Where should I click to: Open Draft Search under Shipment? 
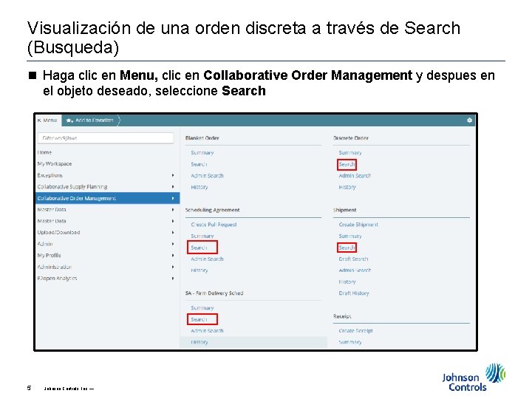click(x=353, y=259)
